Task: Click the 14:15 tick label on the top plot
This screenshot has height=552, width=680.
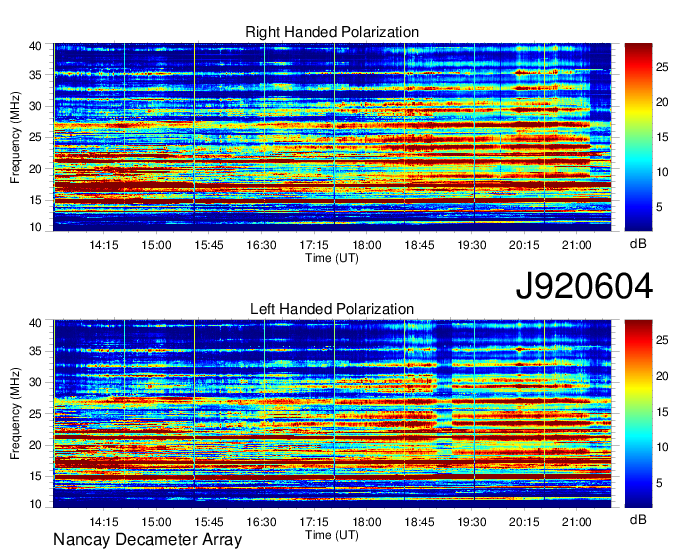Action: [x=104, y=245]
